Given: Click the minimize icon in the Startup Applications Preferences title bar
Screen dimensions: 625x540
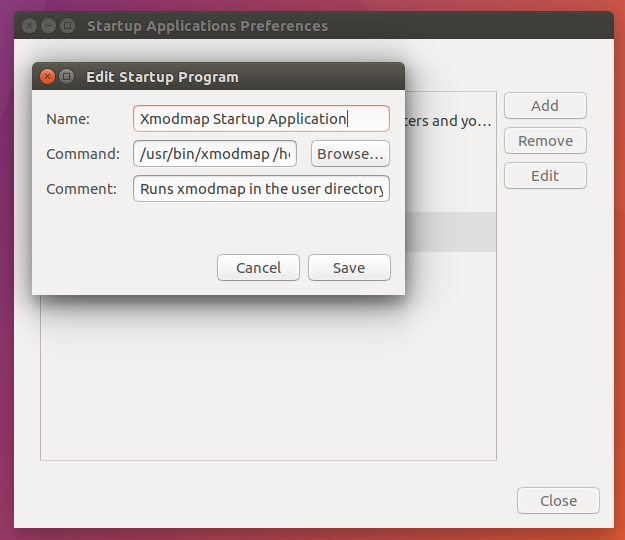Looking at the screenshot, I should (x=49, y=26).
